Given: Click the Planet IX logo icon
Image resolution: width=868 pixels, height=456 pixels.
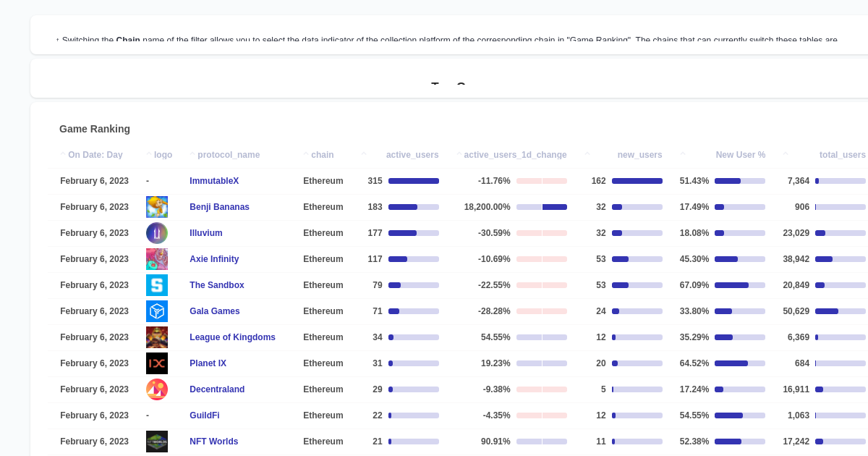Looking at the screenshot, I should [x=157, y=363].
